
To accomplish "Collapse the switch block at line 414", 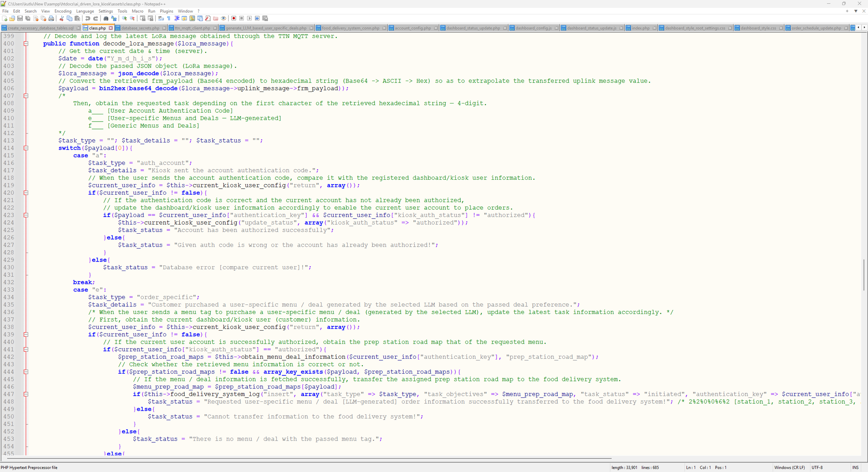I will coord(26,148).
